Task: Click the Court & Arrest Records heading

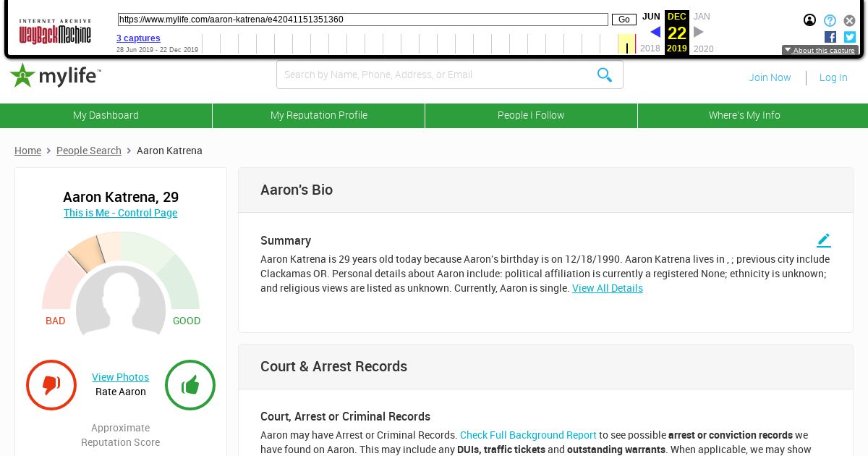Action: [x=333, y=366]
